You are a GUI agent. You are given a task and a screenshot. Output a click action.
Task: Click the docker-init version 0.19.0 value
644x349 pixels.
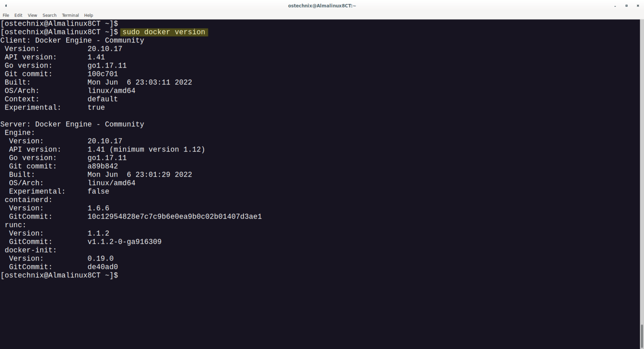(x=101, y=258)
